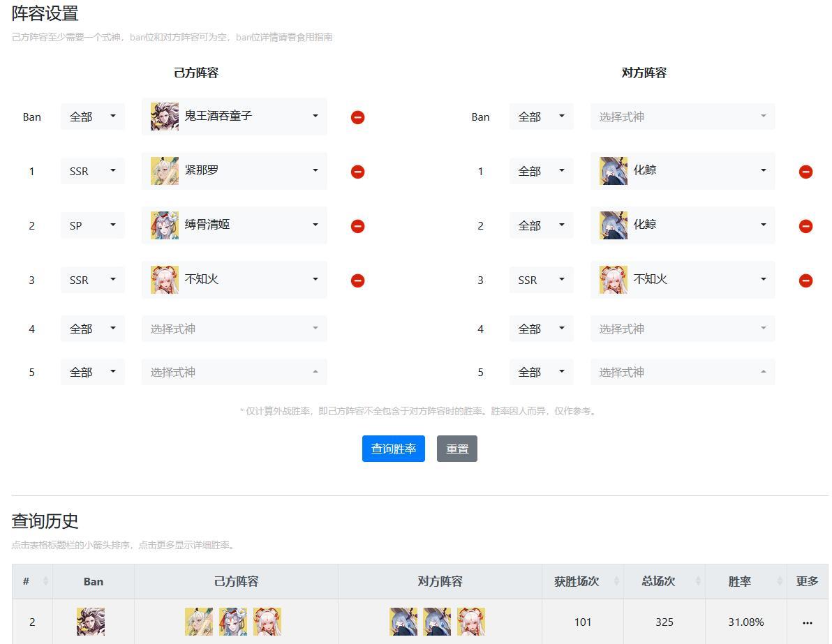Open more details for history row 2
Screen dimensions: 832x644
pyautogui.click(x=807, y=622)
